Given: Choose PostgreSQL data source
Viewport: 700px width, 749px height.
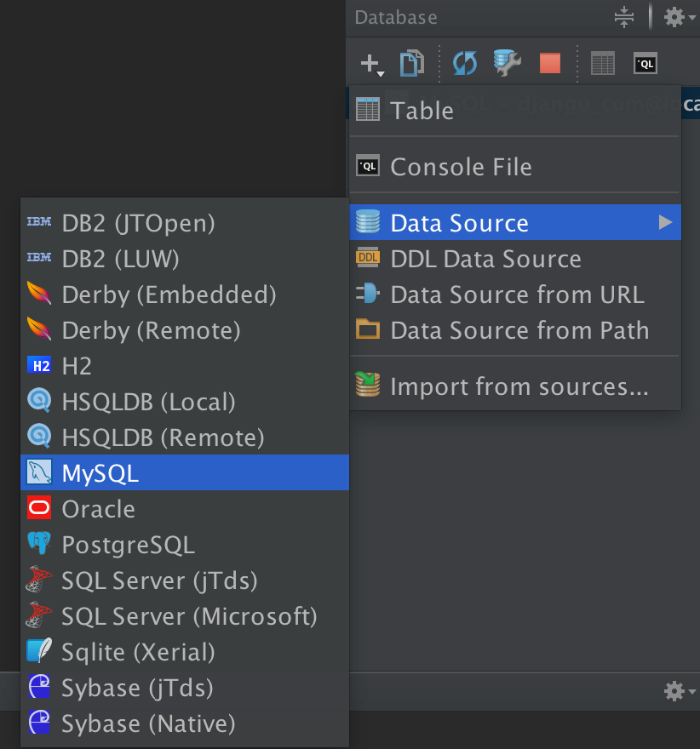Looking at the screenshot, I should click(185, 545).
